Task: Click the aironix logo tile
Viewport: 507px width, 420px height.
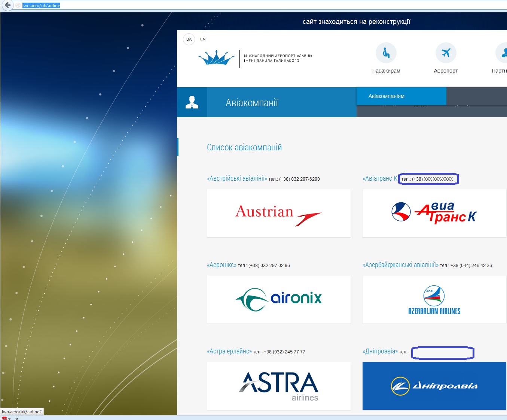Action: [x=278, y=299]
